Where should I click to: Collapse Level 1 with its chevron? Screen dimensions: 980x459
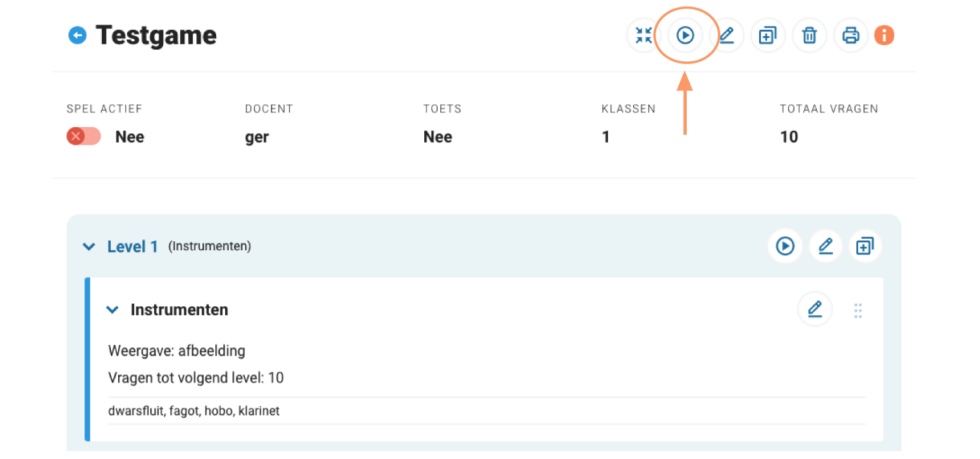click(89, 247)
